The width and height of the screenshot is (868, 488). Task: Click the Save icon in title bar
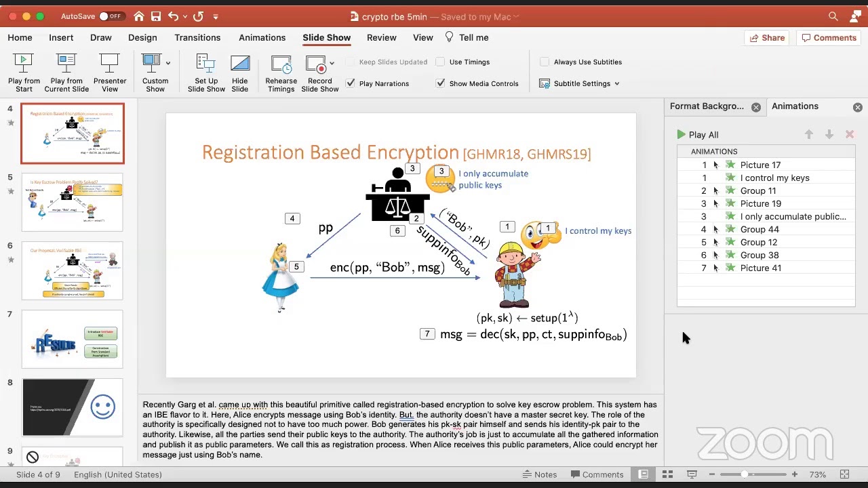[156, 16]
